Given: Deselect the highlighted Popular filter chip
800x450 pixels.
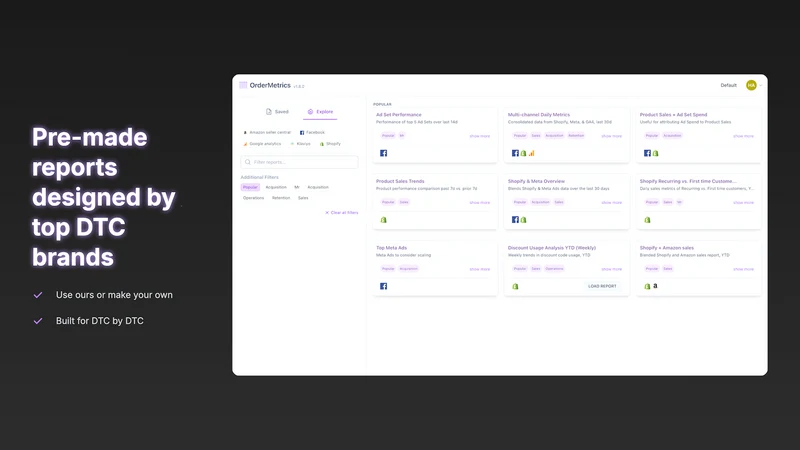Looking at the screenshot, I should point(251,187).
